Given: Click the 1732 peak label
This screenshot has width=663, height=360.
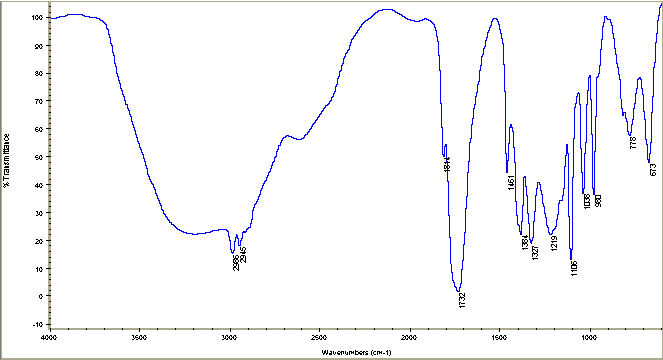Looking at the screenshot, I should [462, 300].
